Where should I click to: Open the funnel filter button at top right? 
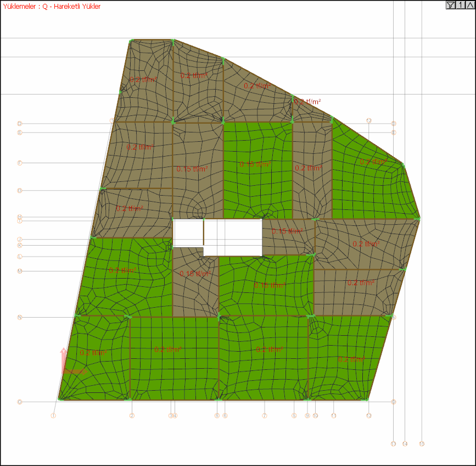[x=451, y=5]
